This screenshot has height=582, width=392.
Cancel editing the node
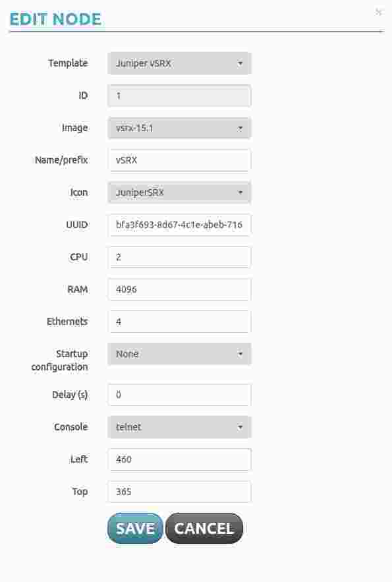[x=204, y=528]
